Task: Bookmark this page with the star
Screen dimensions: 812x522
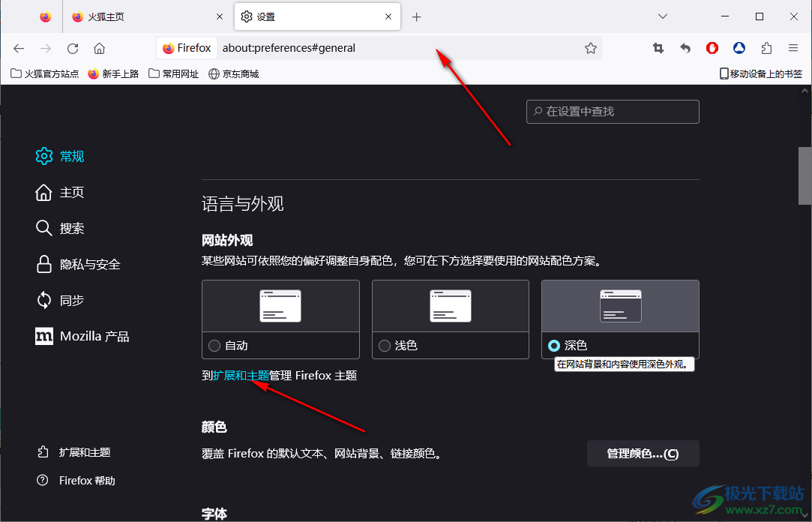Action: point(591,48)
